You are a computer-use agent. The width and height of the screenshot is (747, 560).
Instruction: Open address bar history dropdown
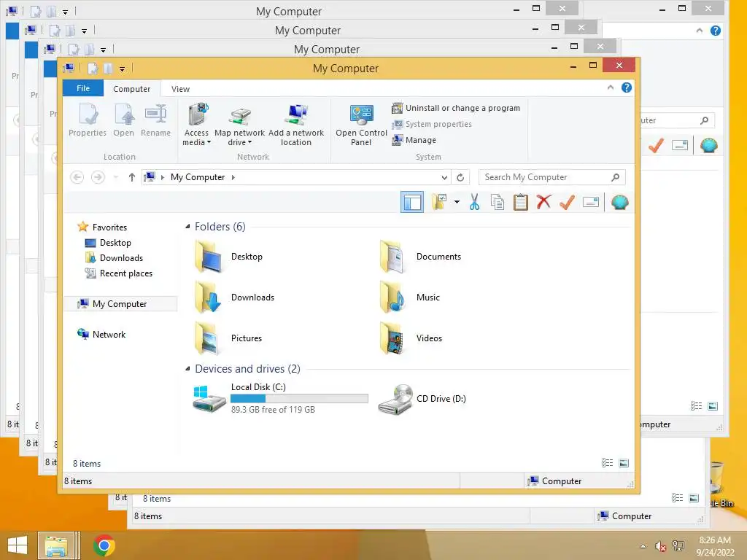click(x=444, y=177)
